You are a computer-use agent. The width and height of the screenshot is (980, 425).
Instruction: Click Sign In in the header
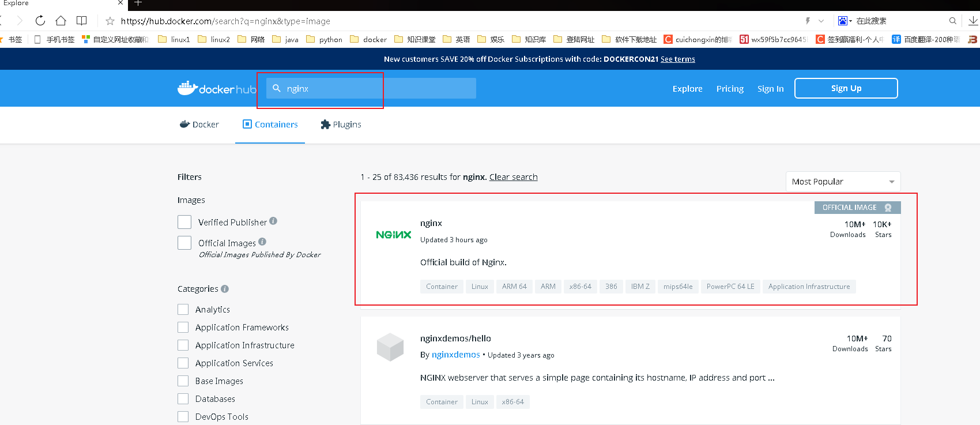(x=770, y=89)
